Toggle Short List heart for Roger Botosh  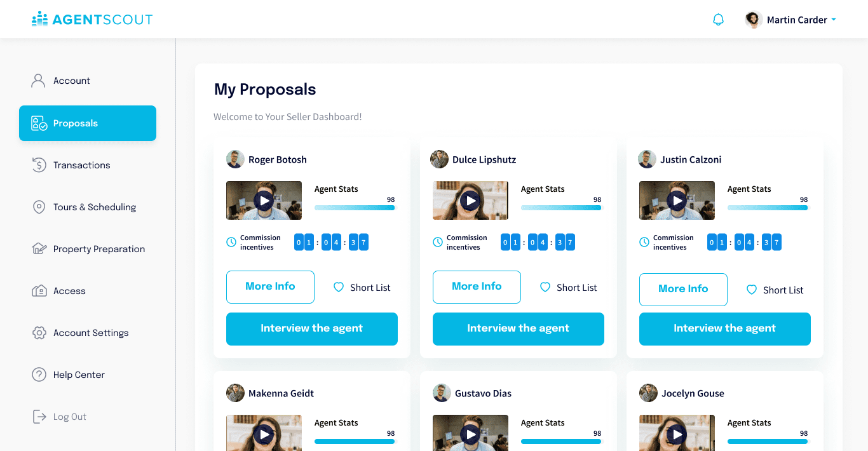339,287
